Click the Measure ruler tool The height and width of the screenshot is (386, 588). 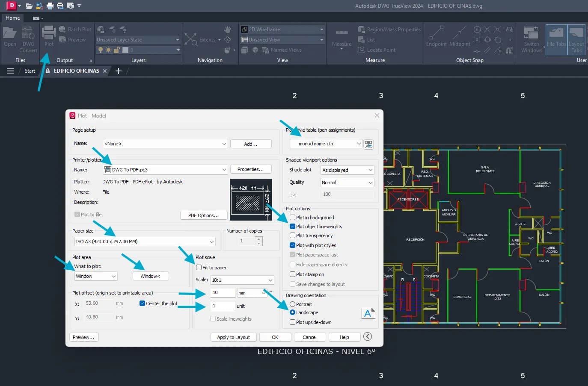tap(342, 38)
